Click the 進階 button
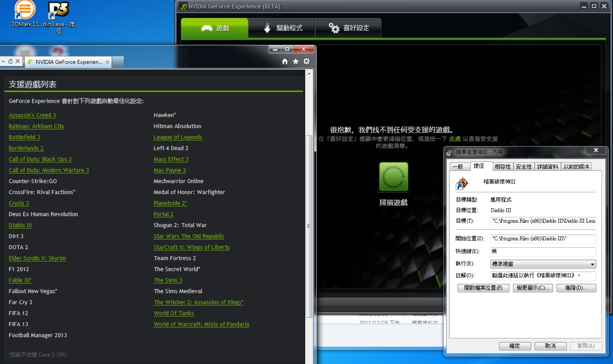Viewport: 613px width, 364px height. (576, 288)
